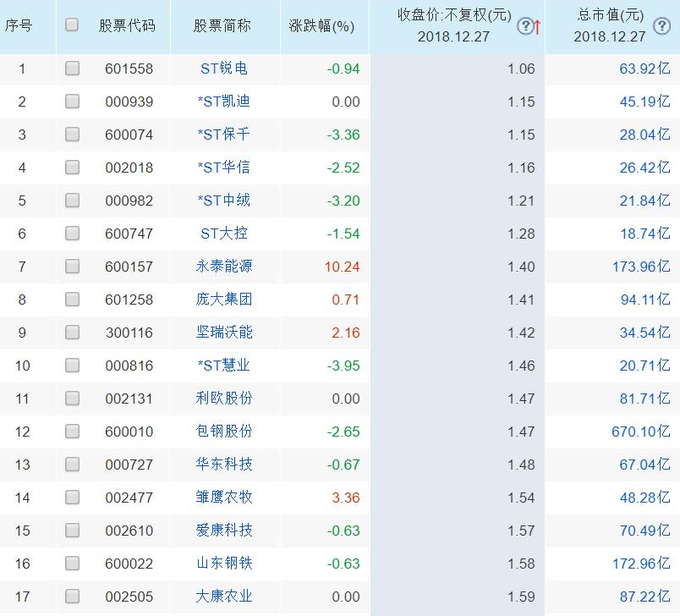This screenshot has height=616, width=680.
Task: Click the -3.95 percent change value
Action: coord(343,366)
